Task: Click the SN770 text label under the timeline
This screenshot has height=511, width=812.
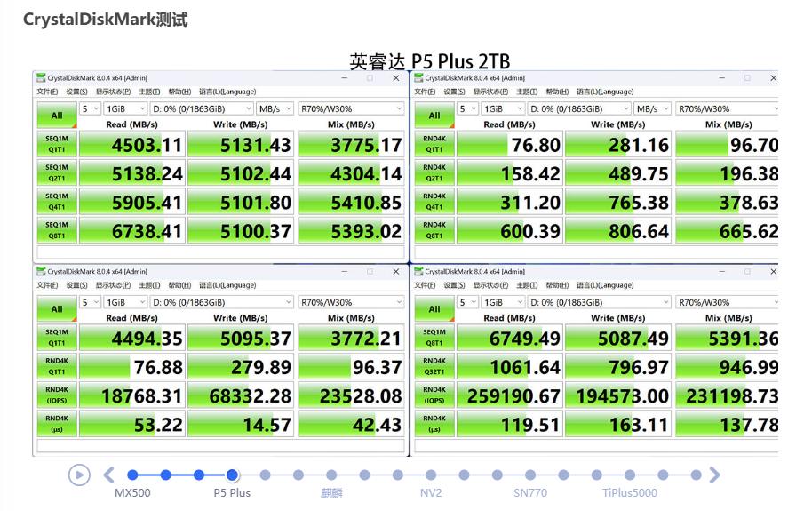Action: click(x=530, y=493)
